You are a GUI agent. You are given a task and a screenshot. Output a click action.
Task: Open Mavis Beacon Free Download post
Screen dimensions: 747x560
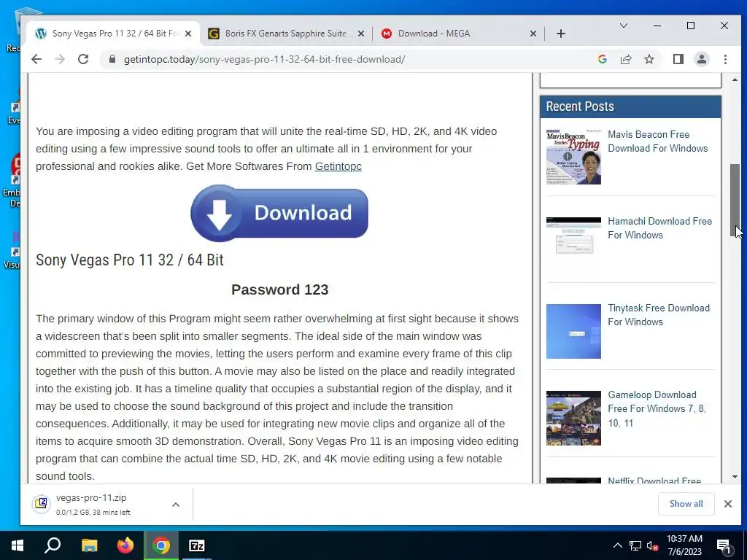[657, 141]
